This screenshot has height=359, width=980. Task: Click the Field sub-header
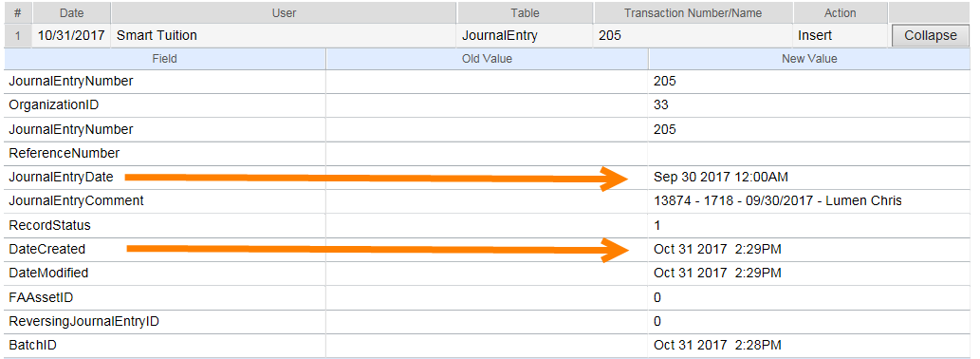point(165,59)
